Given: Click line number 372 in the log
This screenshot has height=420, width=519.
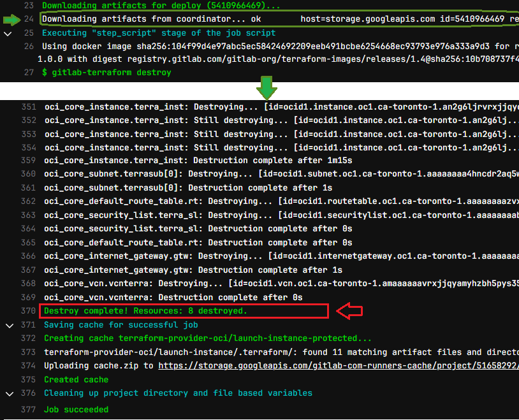Looking at the screenshot, I should tap(29, 338).
